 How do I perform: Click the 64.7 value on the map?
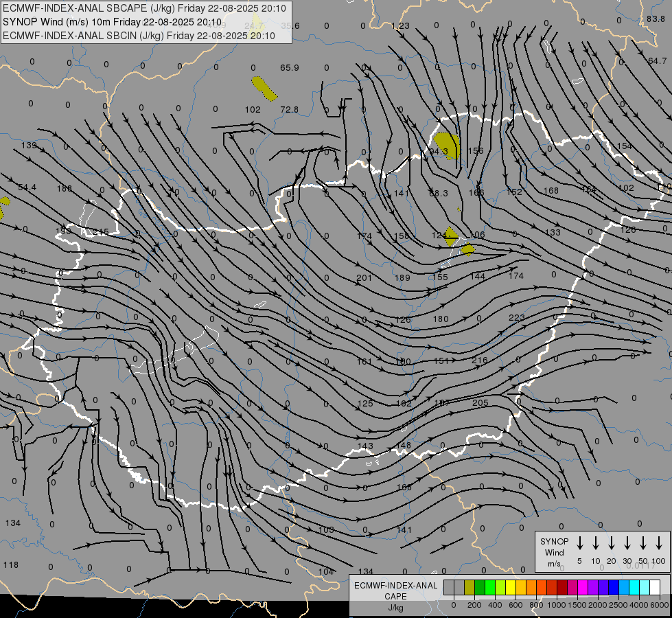pyautogui.click(x=658, y=61)
